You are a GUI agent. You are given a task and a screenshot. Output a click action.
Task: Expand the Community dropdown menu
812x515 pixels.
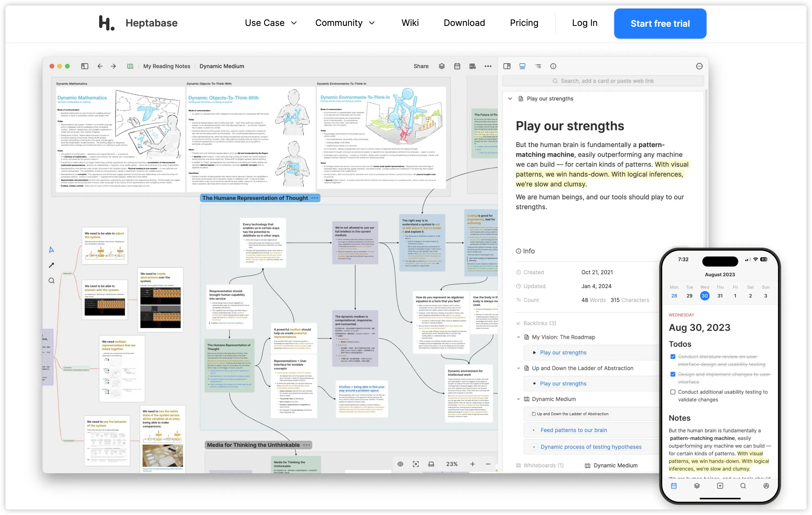pyautogui.click(x=345, y=23)
